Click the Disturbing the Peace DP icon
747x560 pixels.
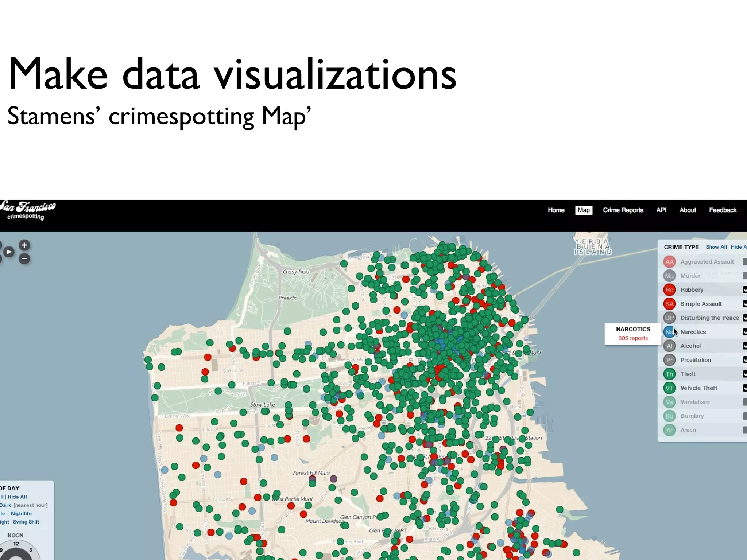669,318
